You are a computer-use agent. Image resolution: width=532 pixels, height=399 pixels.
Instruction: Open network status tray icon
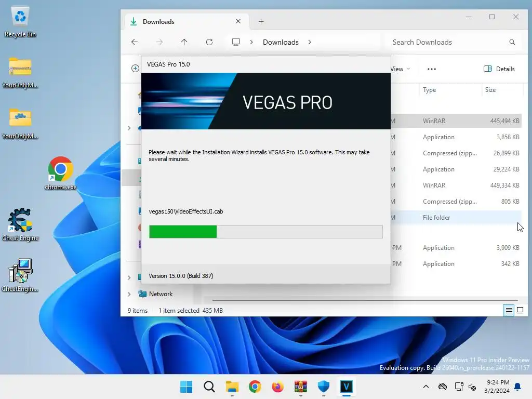[459, 387]
